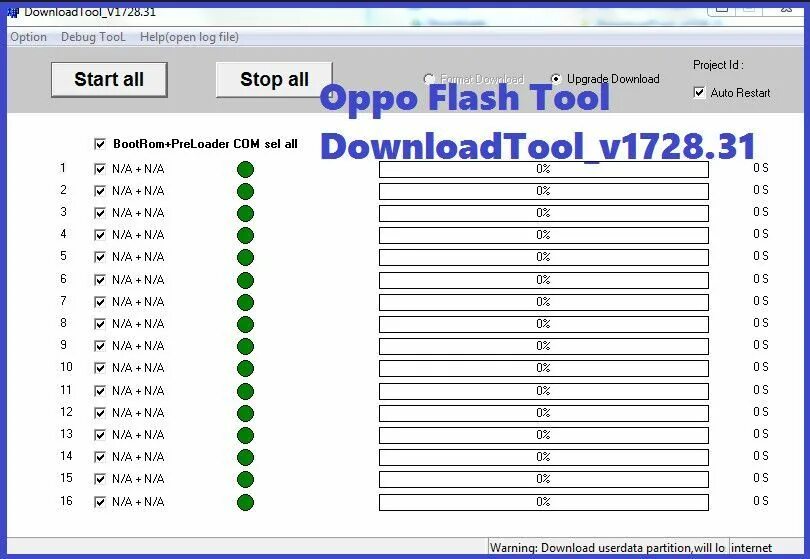Click the green status indicator for port 9
The height and width of the screenshot is (559, 810).
(245, 346)
